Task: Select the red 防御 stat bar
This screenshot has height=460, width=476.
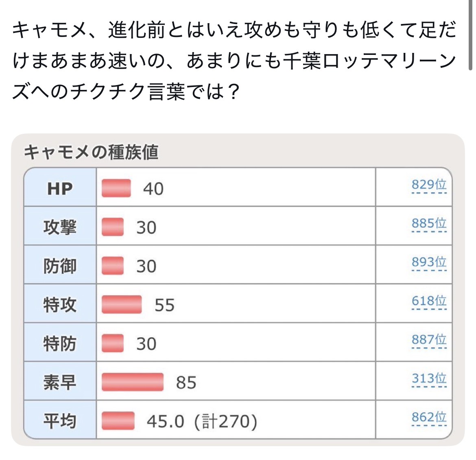Action: coord(113,266)
